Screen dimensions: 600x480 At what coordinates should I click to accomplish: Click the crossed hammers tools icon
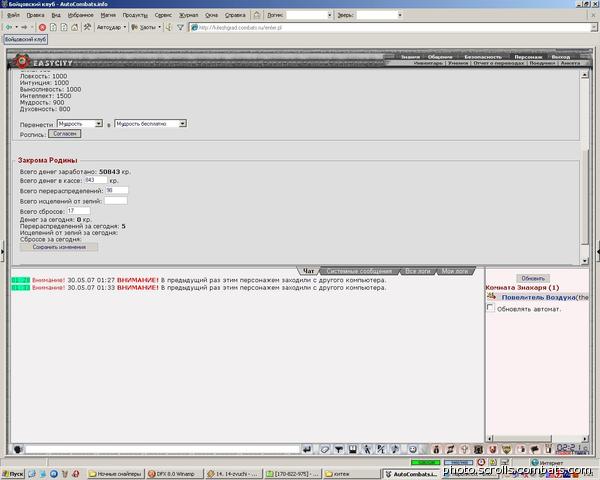point(87,27)
